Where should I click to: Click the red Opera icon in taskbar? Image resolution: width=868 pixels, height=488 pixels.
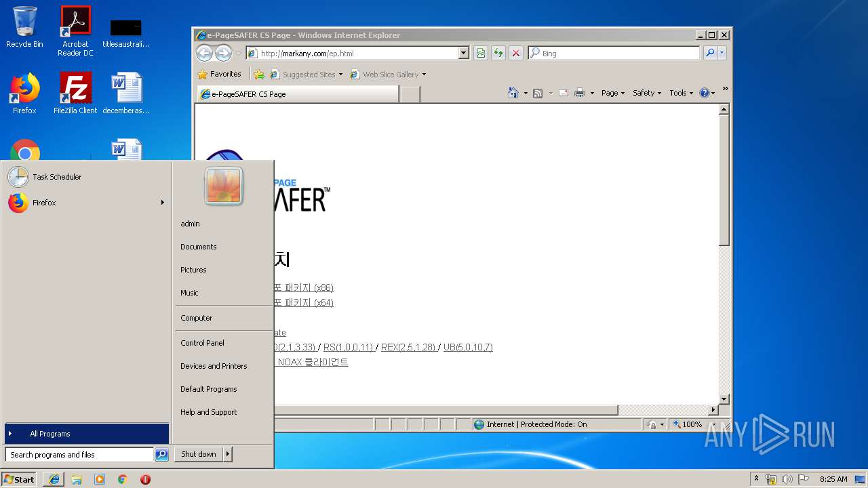tap(145, 479)
